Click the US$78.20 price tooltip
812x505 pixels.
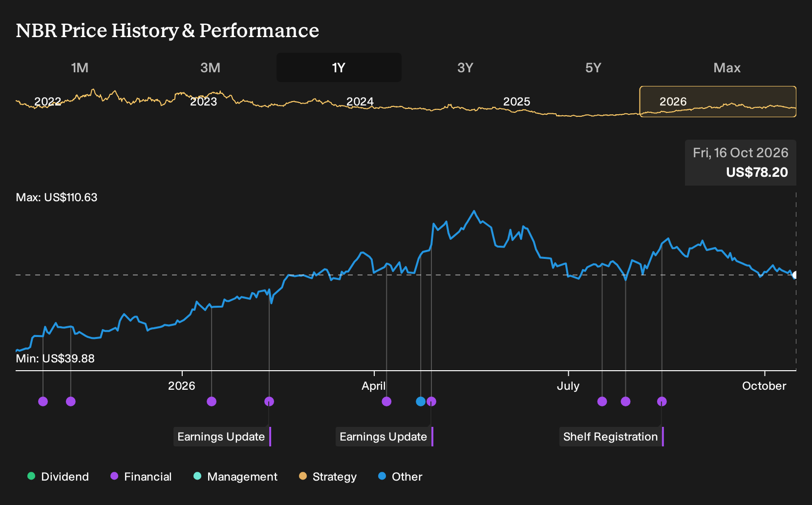740,163
